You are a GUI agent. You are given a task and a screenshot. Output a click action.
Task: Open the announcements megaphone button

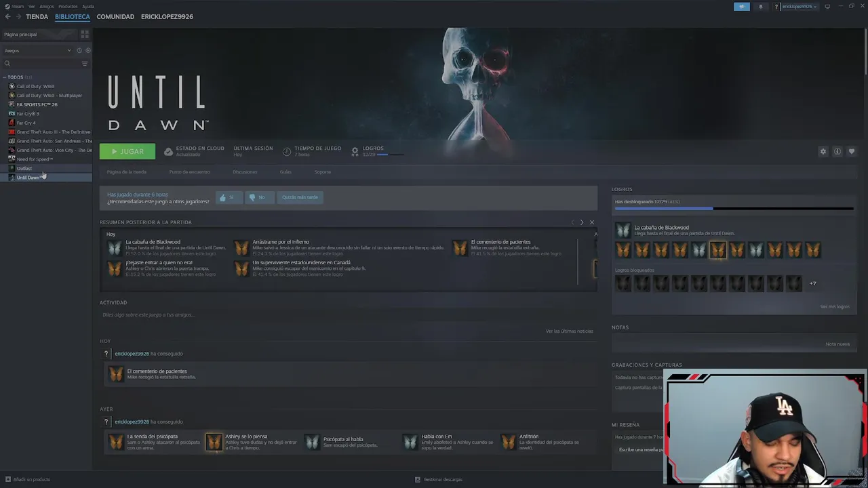[x=742, y=6]
